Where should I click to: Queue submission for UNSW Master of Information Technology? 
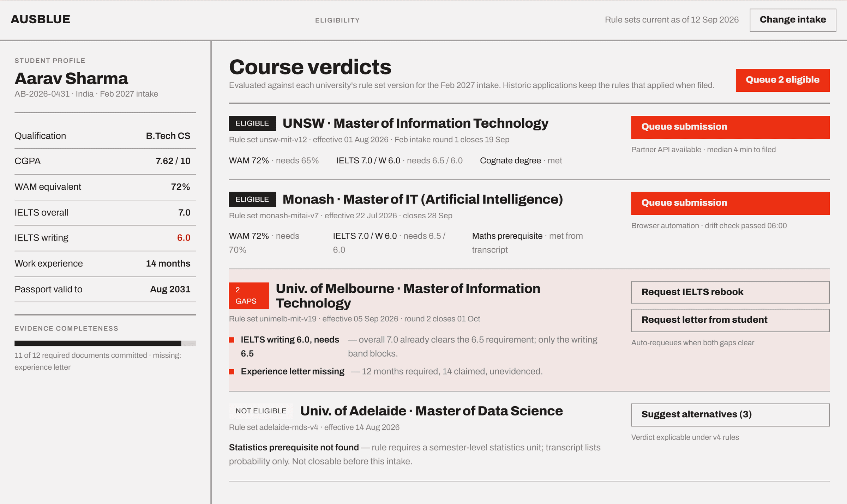pyautogui.click(x=730, y=127)
